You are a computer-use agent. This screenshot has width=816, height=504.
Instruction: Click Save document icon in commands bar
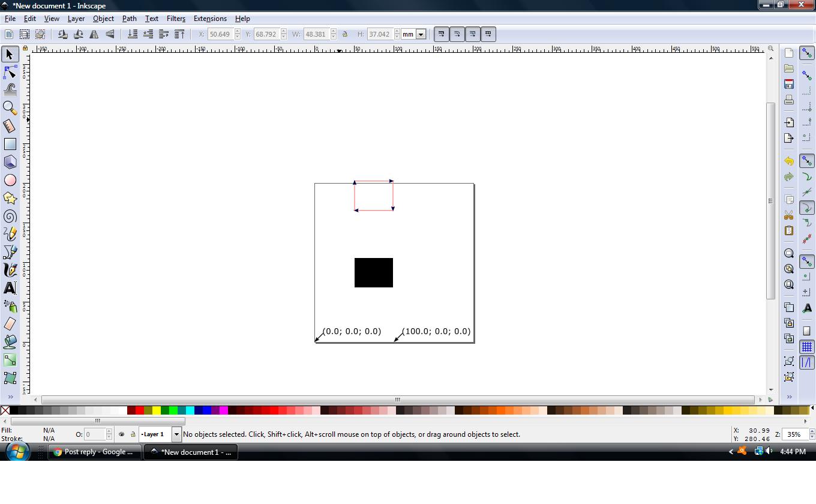[789, 84]
